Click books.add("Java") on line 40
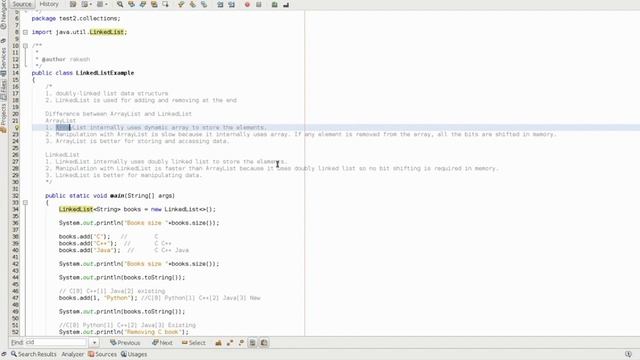Screen dimensions: 640x360 pos(89,250)
